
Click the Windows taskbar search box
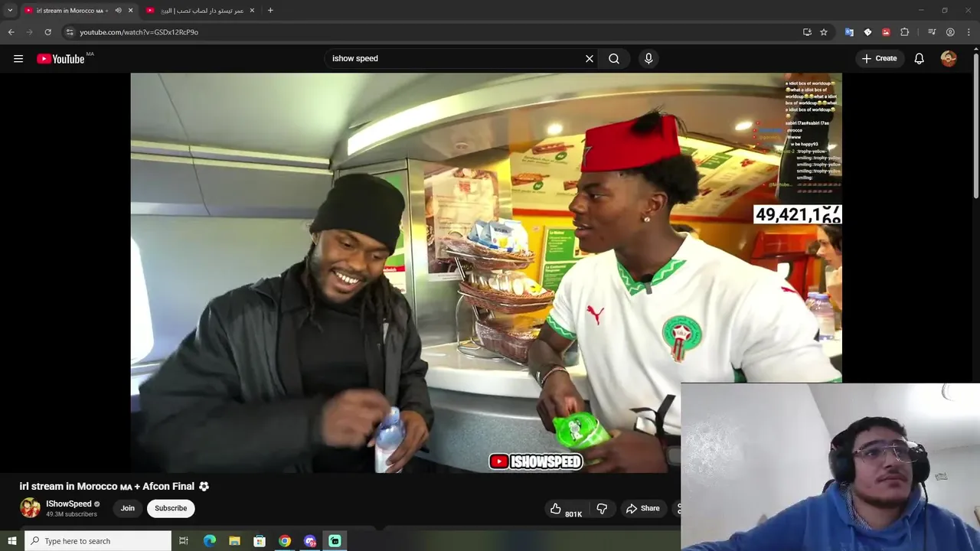(98, 541)
